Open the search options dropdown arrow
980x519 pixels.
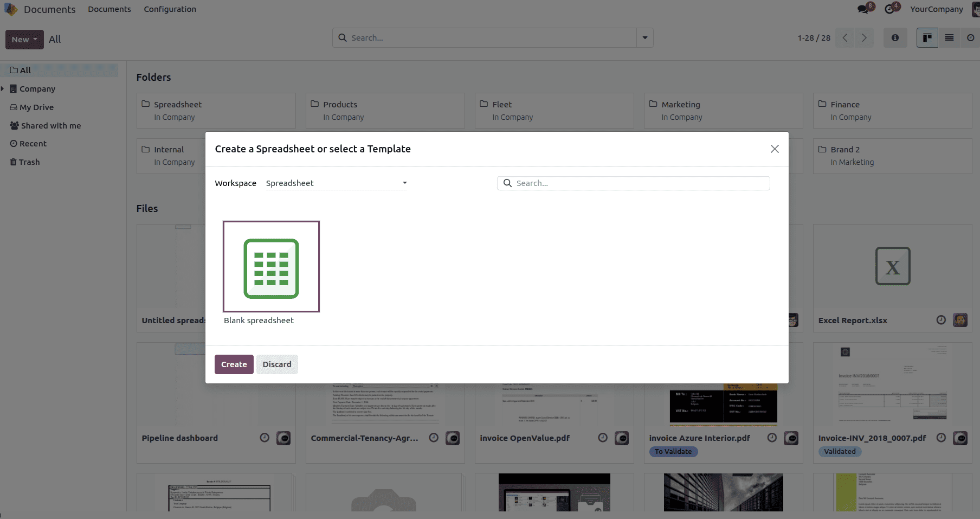[x=645, y=38]
